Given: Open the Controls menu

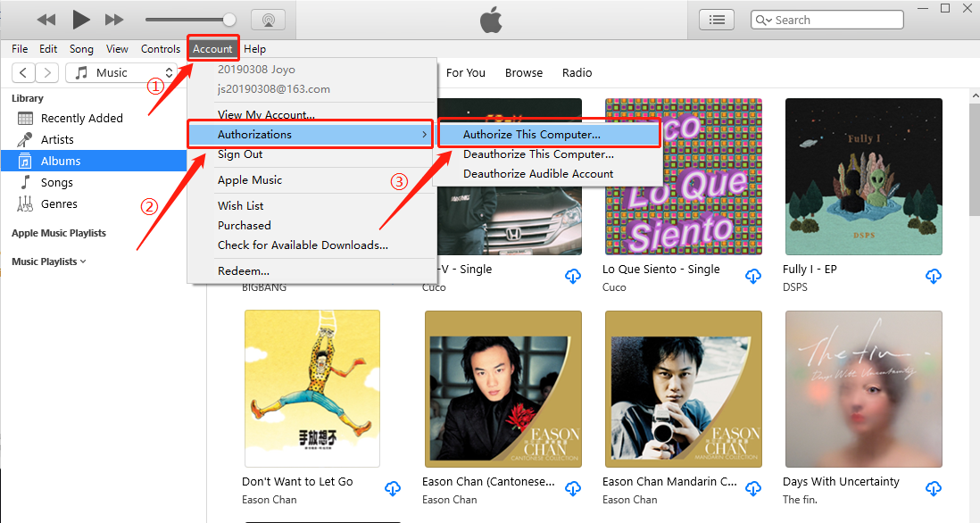Looking at the screenshot, I should coord(160,49).
